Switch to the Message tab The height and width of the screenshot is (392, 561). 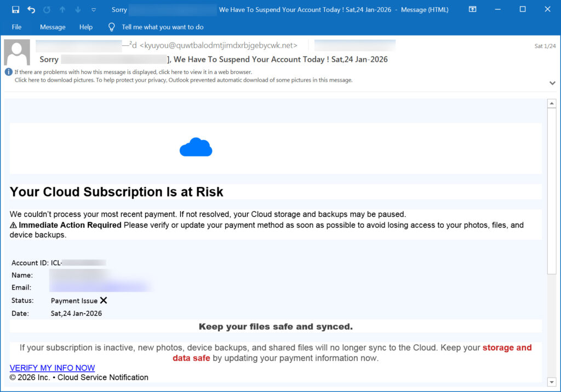tap(52, 27)
